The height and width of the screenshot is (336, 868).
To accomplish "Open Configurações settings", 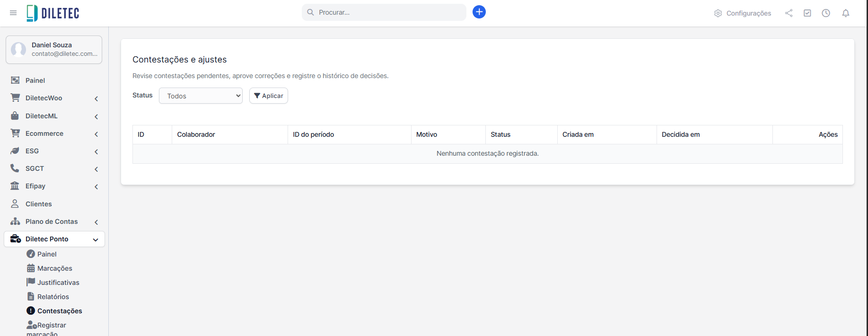I will [743, 13].
